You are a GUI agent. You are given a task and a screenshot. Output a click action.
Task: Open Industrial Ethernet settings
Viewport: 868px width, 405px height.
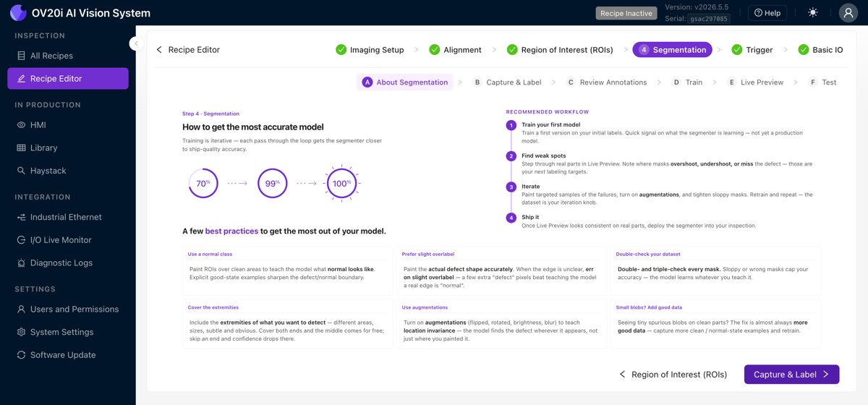point(68,217)
